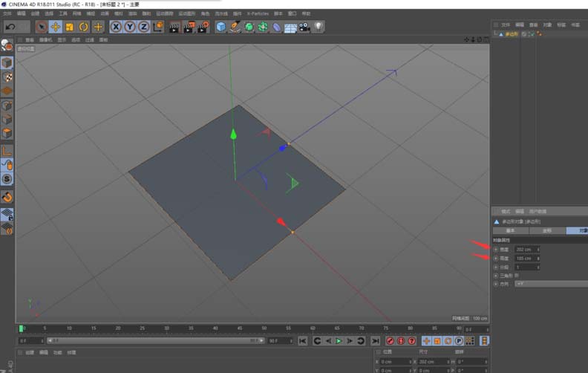Toggle the Y axis lock
The height and width of the screenshot is (373, 588).
(130, 27)
